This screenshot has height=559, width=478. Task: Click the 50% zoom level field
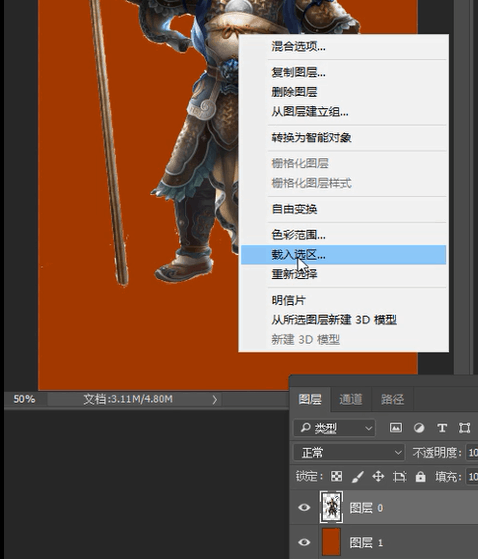click(24, 399)
